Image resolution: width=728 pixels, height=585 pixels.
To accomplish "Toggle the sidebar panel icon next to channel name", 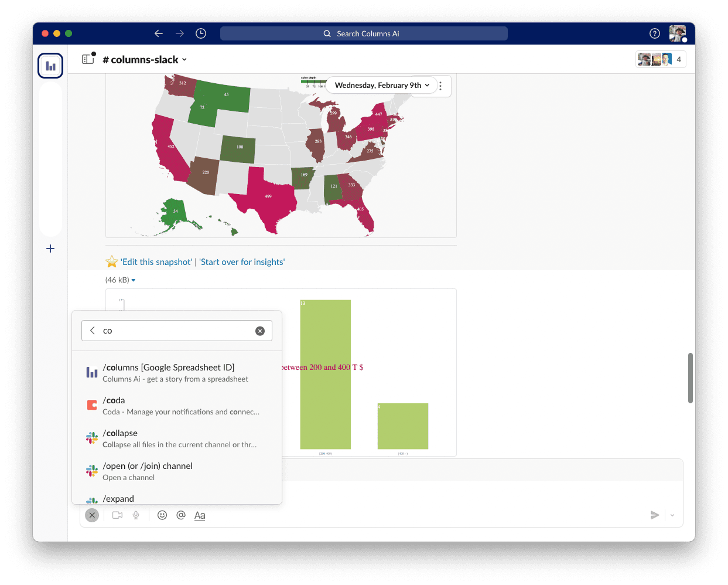I will coord(88,59).
